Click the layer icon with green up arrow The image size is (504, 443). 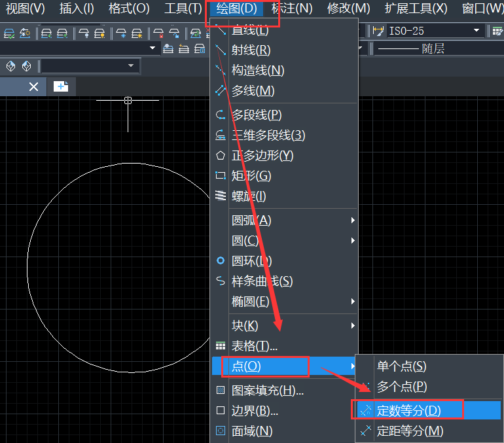click(62, 33)
